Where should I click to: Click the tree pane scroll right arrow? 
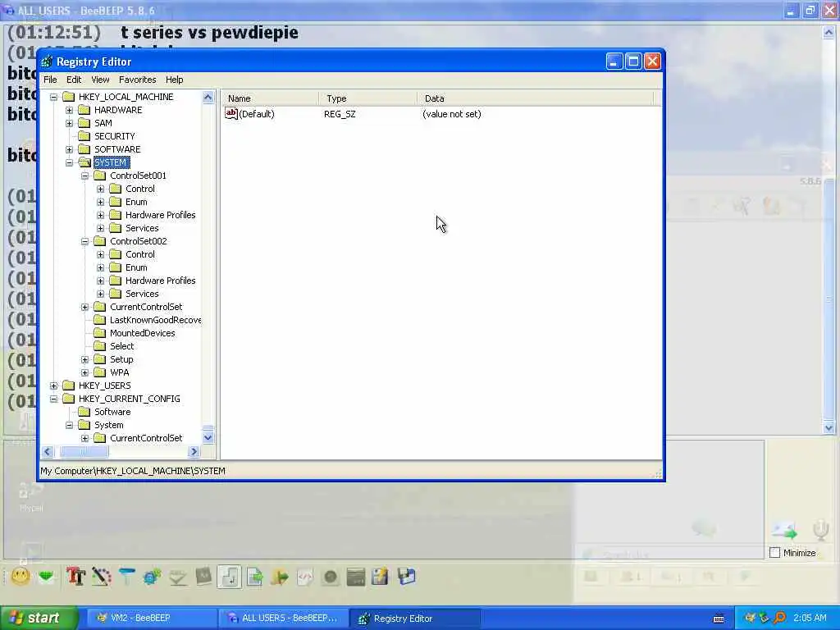tap(194, 452)
